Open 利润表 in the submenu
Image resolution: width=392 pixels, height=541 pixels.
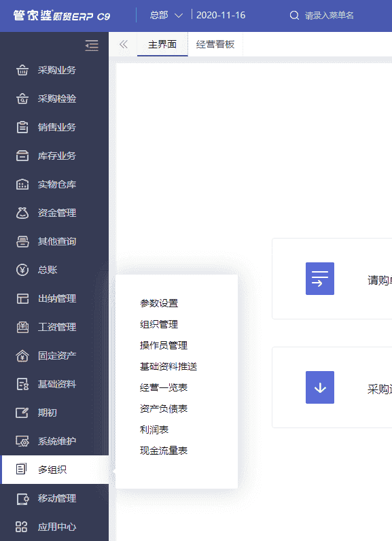click(x=154, y=430)
